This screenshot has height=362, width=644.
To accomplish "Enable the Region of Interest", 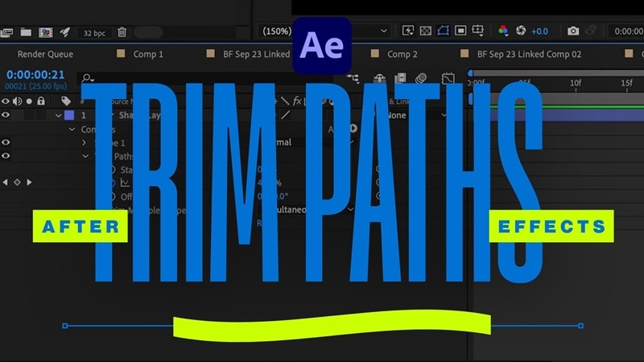I will pyautogui.click(x=460, y=31).
